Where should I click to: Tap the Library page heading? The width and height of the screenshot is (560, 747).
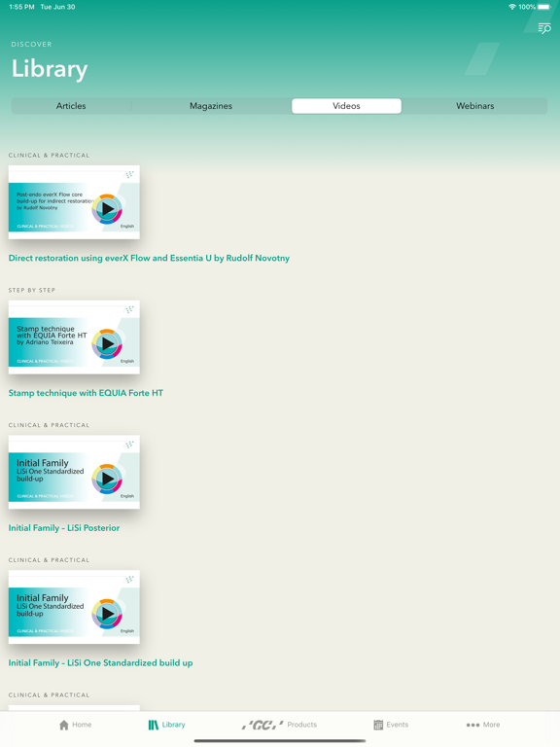pos(50,69)
